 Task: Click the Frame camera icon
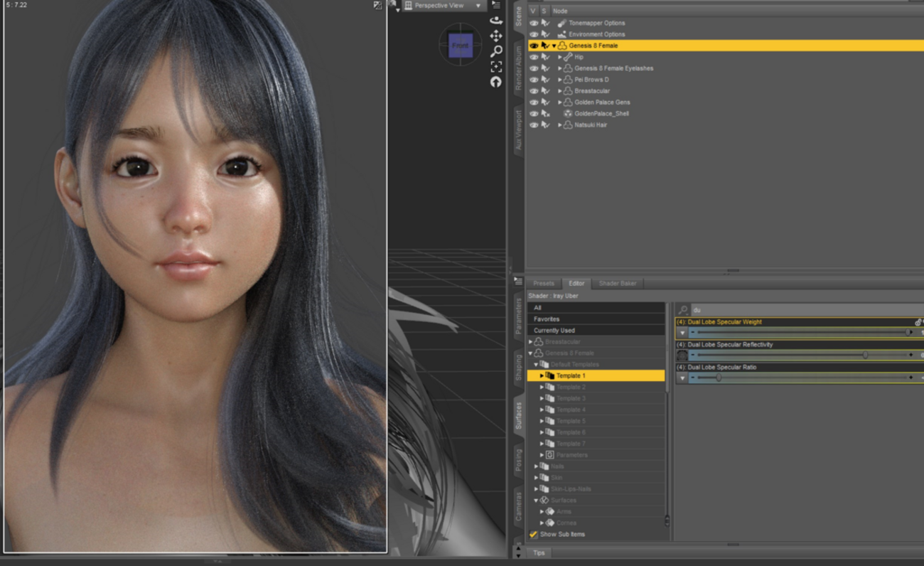[498, 66]
